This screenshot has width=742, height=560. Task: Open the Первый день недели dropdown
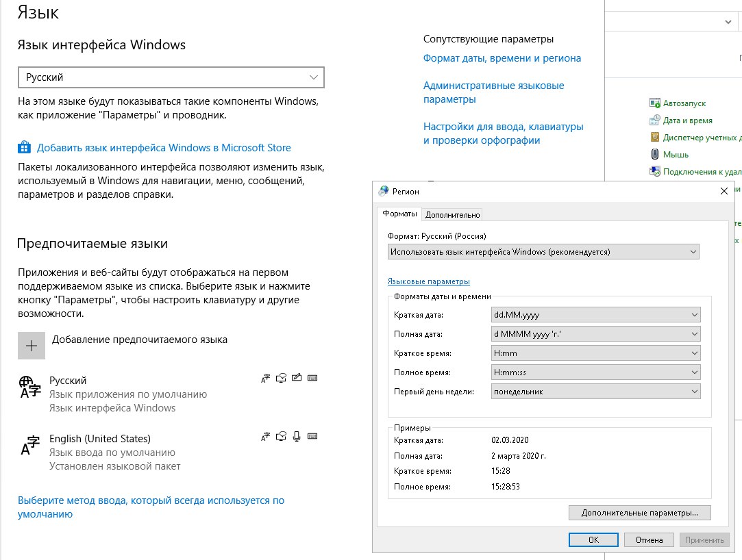tap(596, 391)
